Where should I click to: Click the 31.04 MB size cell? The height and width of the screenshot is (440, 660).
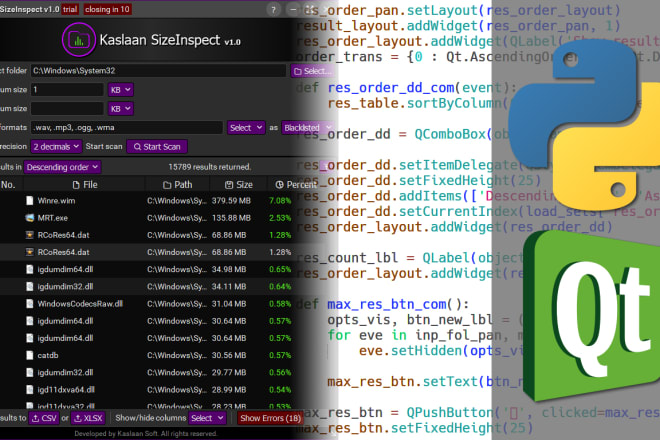pos(229,304)
